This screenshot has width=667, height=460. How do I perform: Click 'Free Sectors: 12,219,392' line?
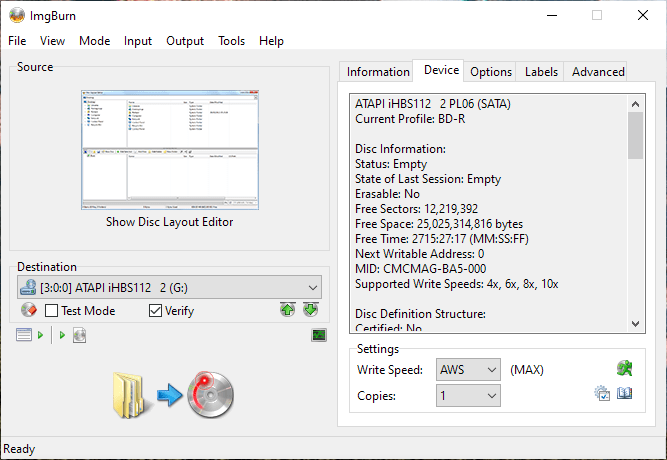point(416,209)
